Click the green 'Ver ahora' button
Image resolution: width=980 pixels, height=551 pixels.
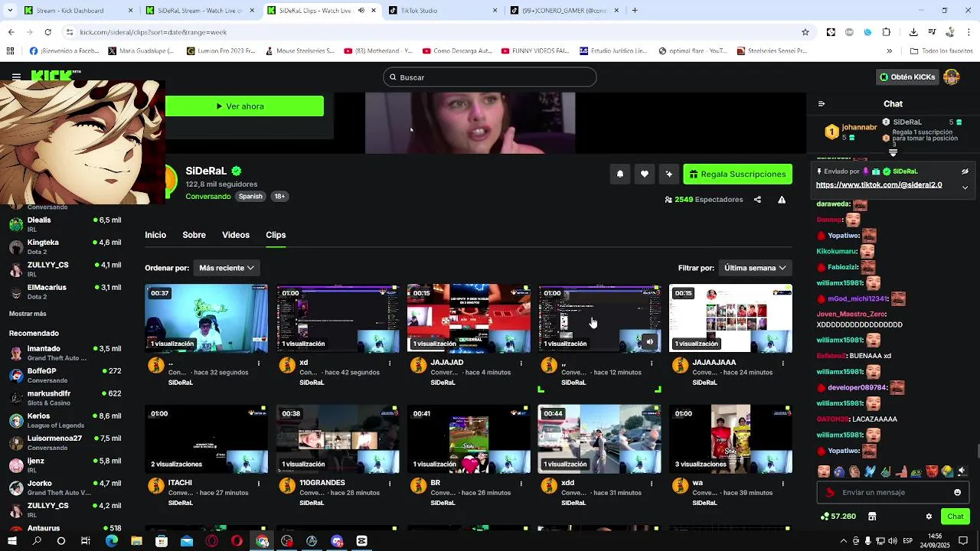(244, 106)
